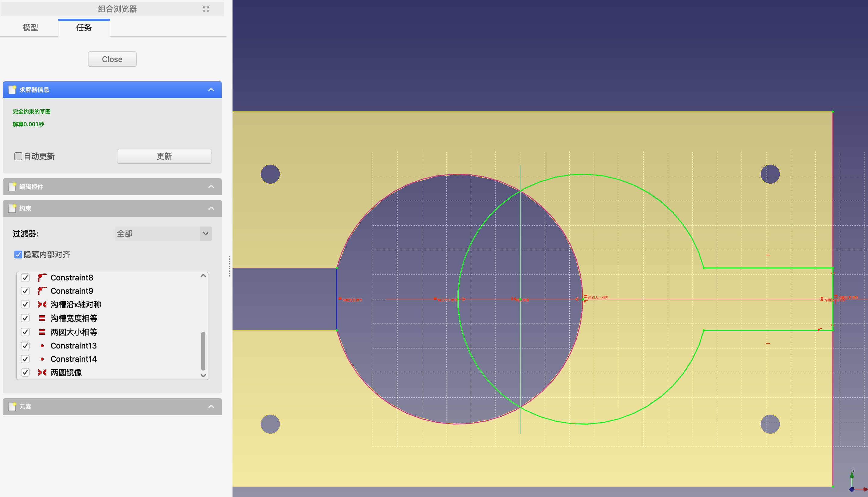This screenshot has height=497, width=868.
Task: Enable the 自动更新 checkbox
Action: [18, 156]
